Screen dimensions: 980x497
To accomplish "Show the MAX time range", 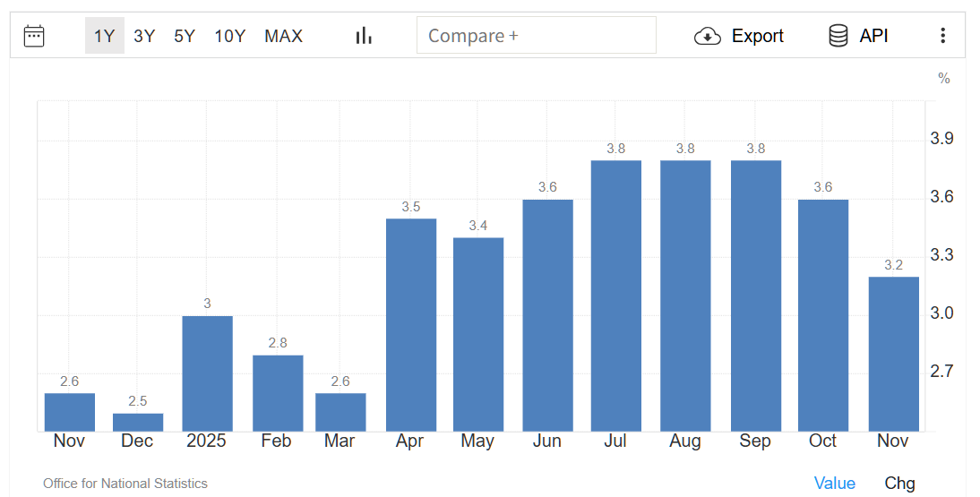I will tap(283, 36).
